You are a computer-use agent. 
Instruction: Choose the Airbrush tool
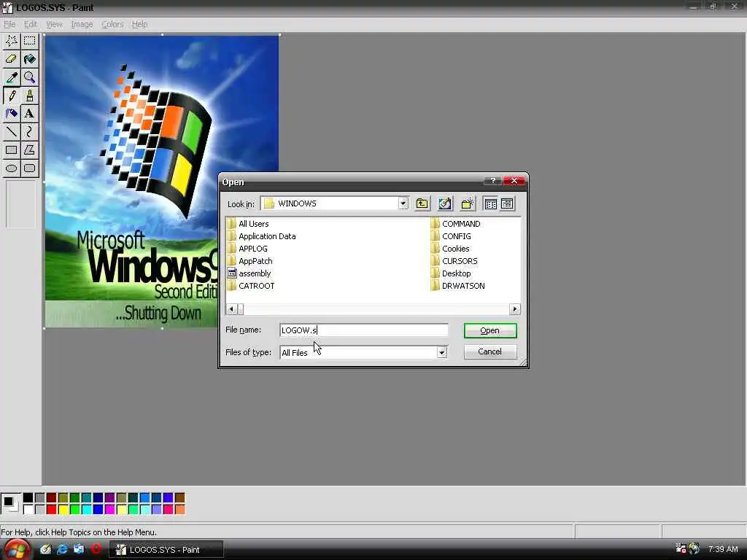click(12, 113)
